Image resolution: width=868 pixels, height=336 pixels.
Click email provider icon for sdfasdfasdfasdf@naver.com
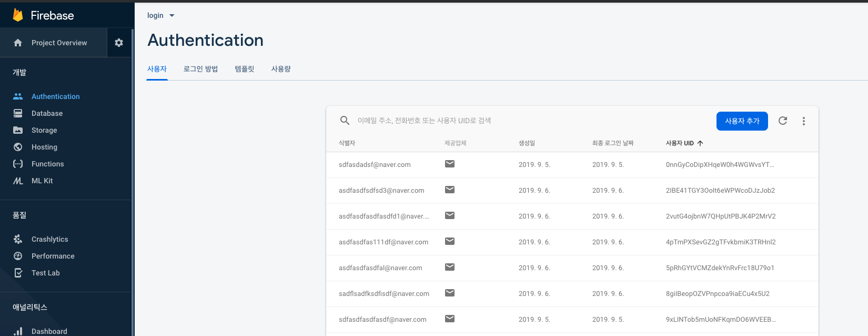pyautogui.click(x=450, y=319)
